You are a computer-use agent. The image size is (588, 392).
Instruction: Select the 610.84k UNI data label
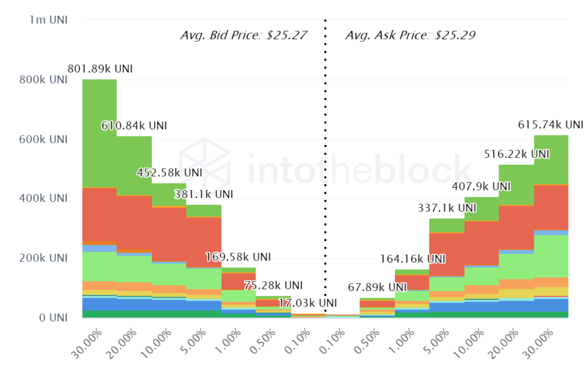click(134, 126)
